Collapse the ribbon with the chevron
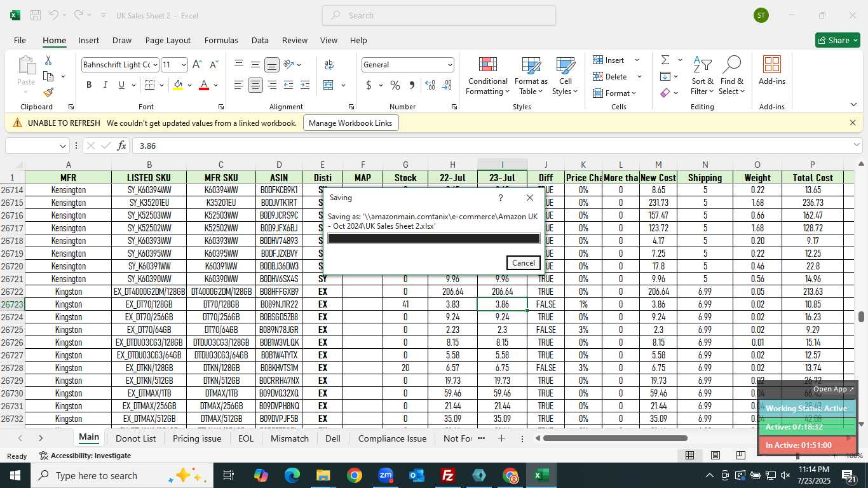The image size is (868, 488). pyautogui.click(x=853, y=105)
